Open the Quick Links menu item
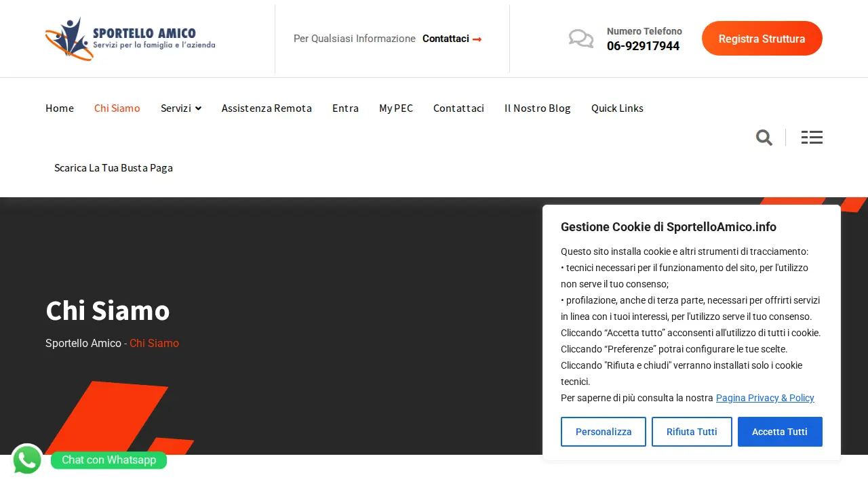The width and height of the screenshot is (868, 488). (617, 108)
